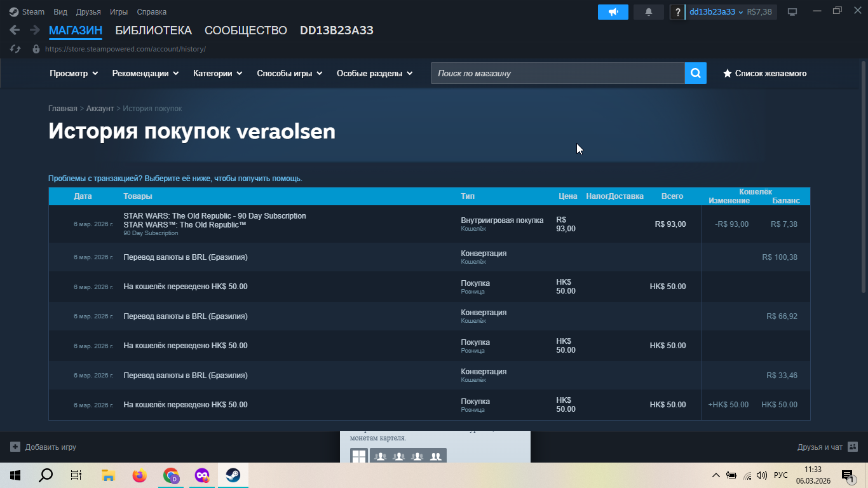Open Firefox from the taskbar
The height and width of the screenshot is (488, 868).
139,475
